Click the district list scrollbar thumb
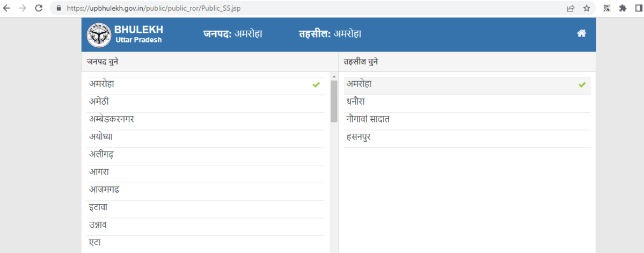 coord(334,101)
